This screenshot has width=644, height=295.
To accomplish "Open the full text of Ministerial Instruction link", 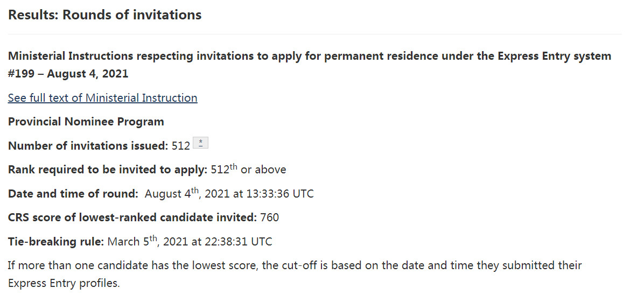I will (x=102, y=98).
